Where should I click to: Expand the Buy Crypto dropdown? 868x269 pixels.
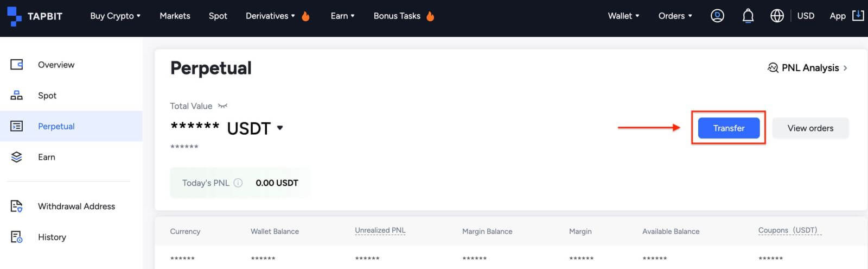[115, 16]
